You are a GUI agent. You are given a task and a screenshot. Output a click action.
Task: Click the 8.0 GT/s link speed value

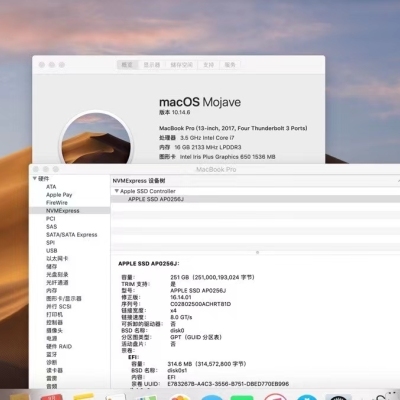click(x=181, y=317)
